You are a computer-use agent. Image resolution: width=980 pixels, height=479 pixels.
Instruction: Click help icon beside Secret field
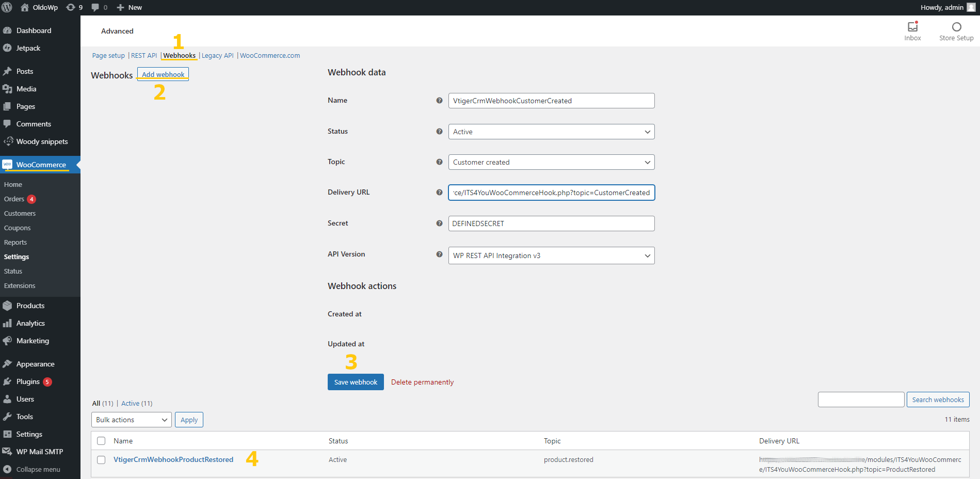(439, 223)
